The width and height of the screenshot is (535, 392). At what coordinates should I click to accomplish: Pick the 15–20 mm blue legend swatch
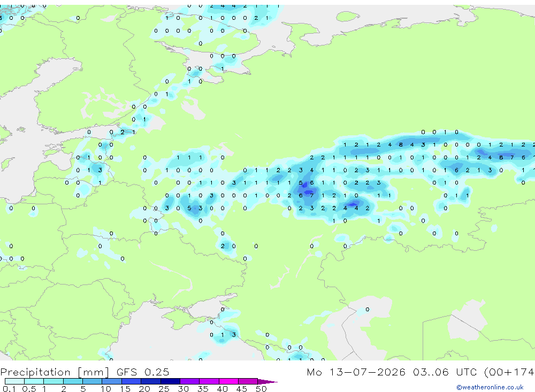pyautogui.click(x=131, y=381)
